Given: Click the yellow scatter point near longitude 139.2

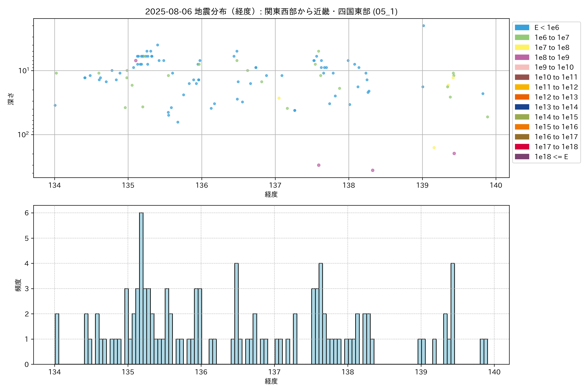Looking at the screenshot, I should click(x=434, y=148).
